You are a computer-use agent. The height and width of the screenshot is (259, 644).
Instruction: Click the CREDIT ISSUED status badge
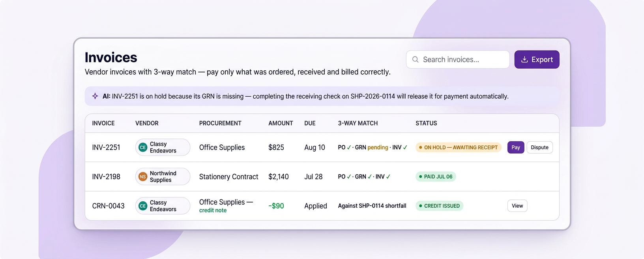439,206
